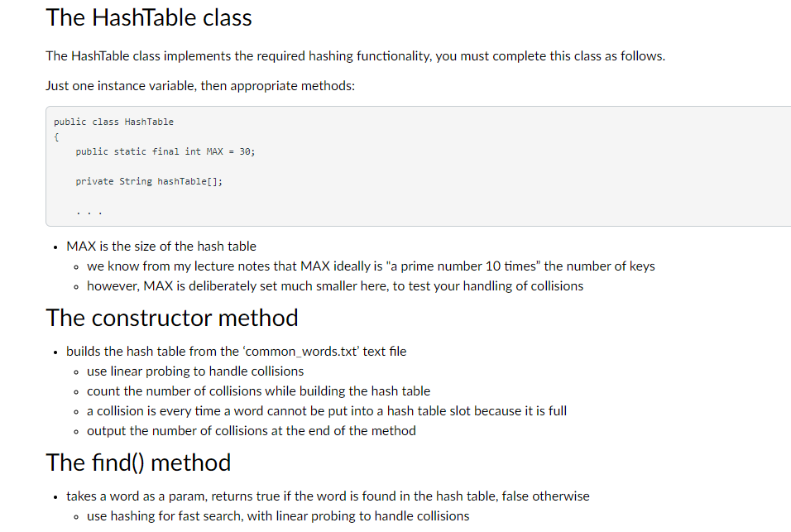Click the 'use hashing for fast search' bullet

pos(278,516)
